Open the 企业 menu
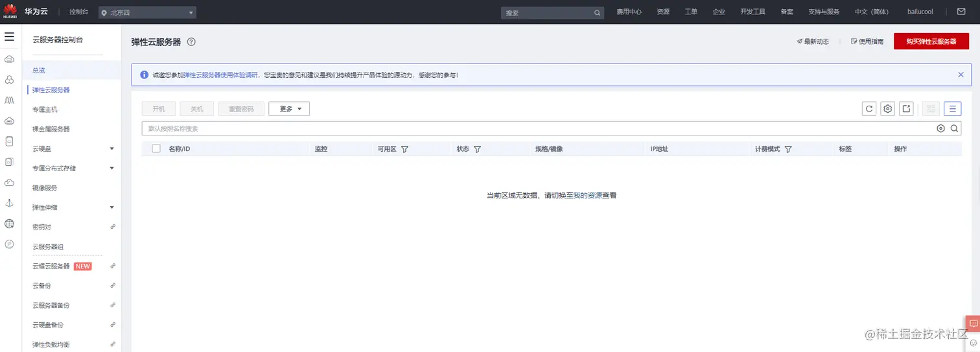This screenshot has height=352, width=980. (719, 12)
